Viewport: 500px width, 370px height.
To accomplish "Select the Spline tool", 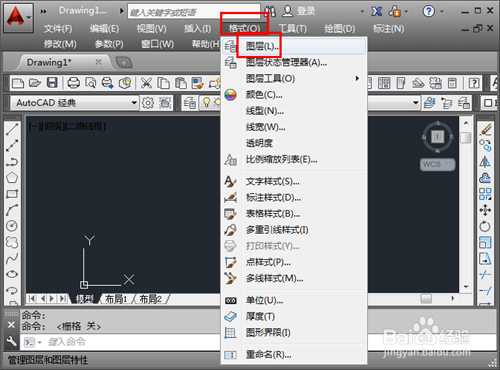I will 12,258.
